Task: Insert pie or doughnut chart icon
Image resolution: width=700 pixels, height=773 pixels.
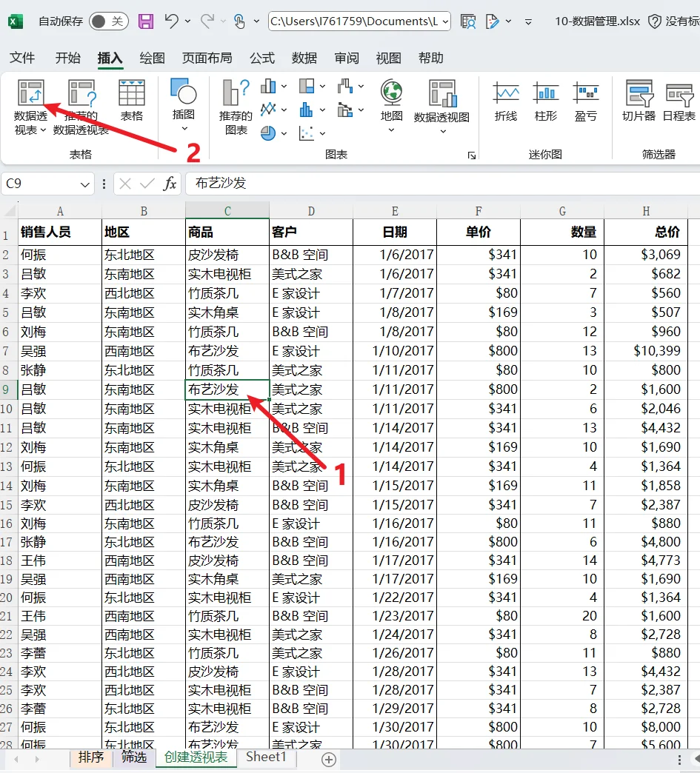Action: (x=268, y=133)
